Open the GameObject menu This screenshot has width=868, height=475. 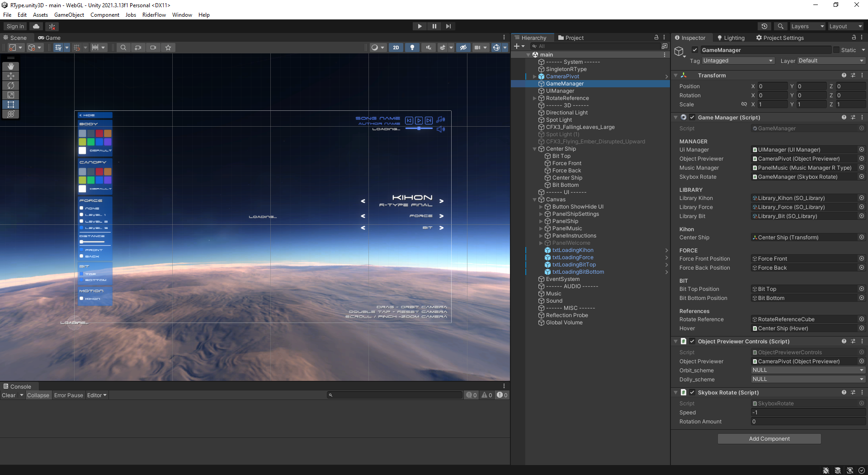pos(69,15)
